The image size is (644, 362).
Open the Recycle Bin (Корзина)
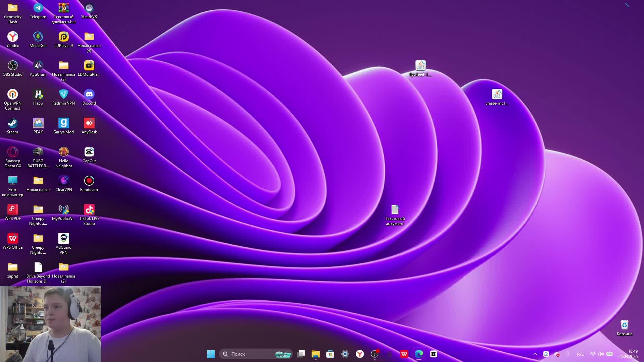[x=624, y=325]
